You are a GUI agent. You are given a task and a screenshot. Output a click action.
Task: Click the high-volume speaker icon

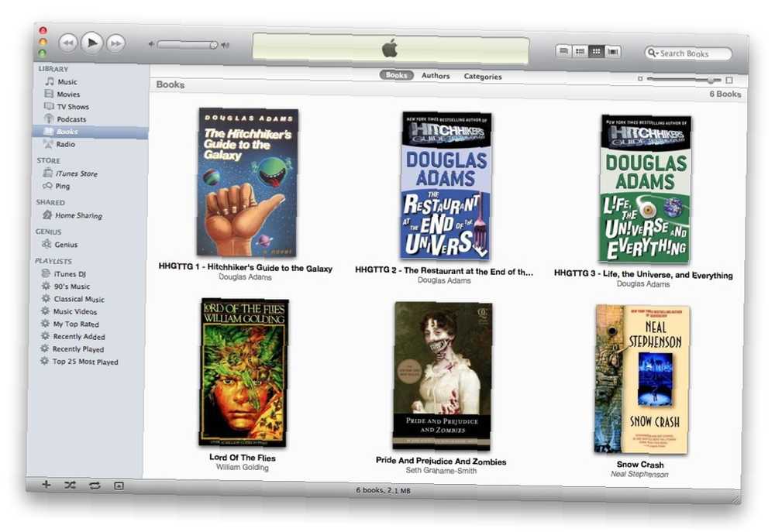[x=226, y=45]
